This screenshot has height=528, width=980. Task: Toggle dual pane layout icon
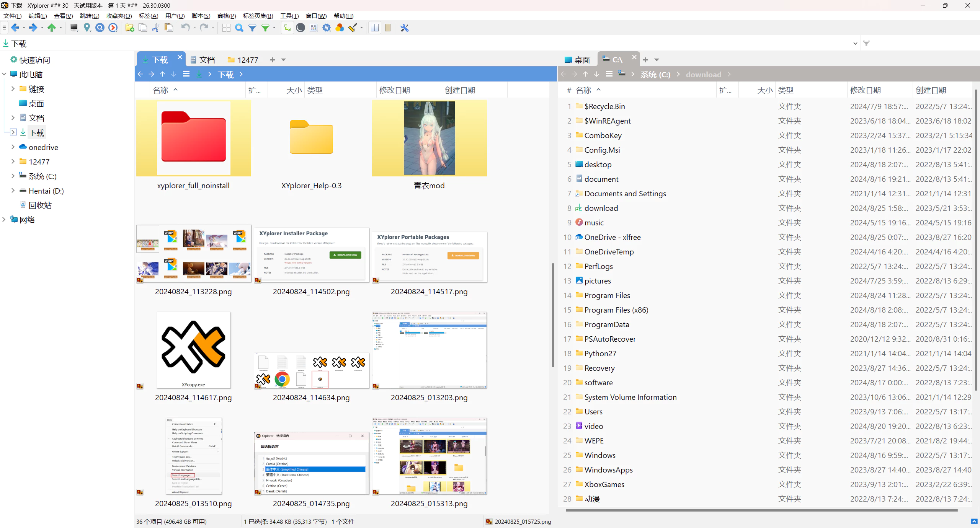tap(375, 28)
